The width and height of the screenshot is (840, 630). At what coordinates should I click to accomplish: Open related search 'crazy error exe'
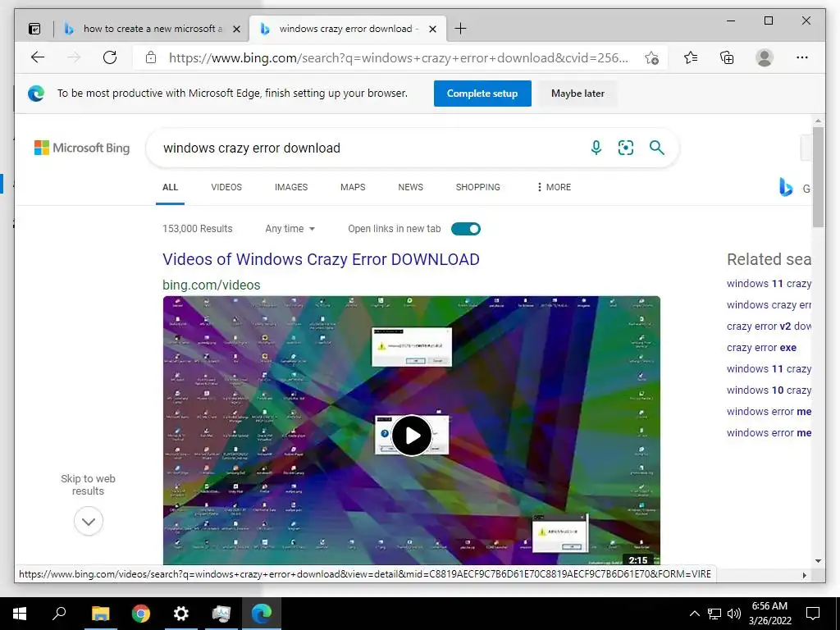[761, 348]
